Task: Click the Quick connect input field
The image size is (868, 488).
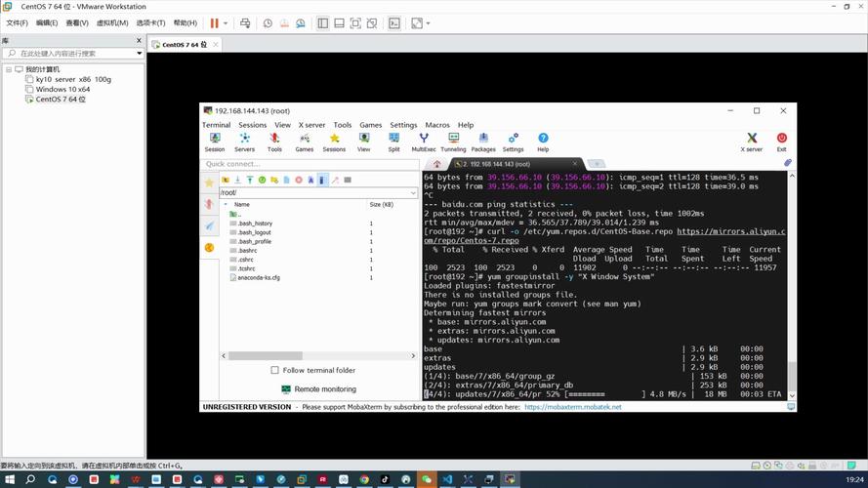Action: coord(310,164)
